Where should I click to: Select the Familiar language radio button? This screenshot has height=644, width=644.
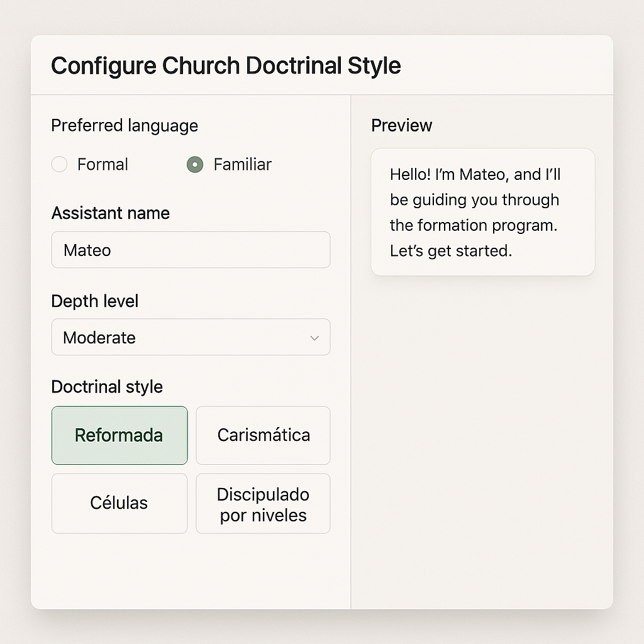click(x=195, y=165)
